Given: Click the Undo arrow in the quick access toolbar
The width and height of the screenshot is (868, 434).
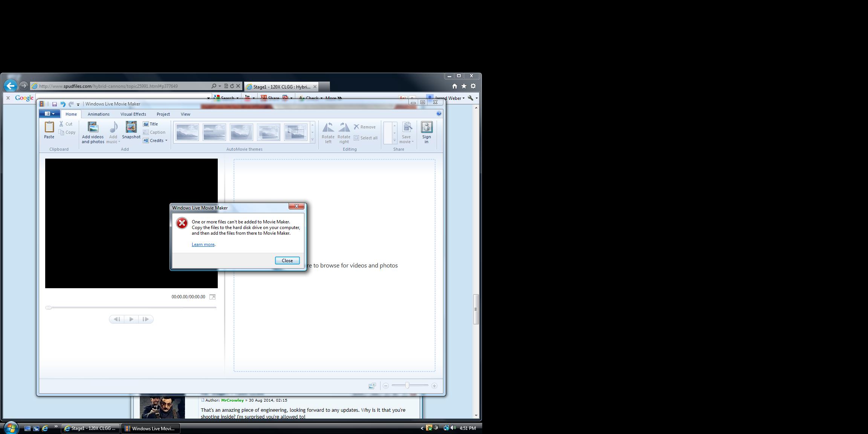Looking at the screenshot, I should tap(63, 104).
